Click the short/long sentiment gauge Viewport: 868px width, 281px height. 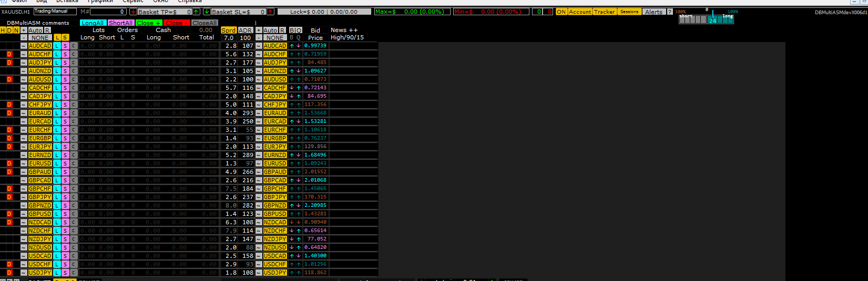click(x=706, y=19)
